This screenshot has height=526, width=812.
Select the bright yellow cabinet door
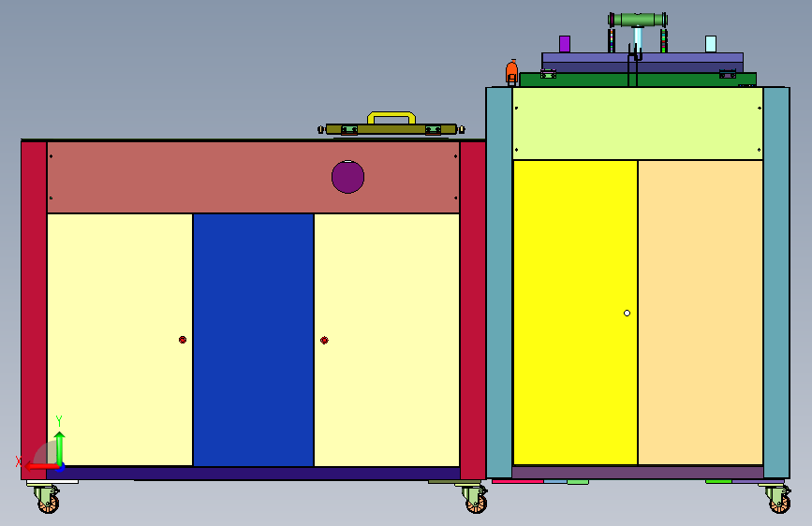(x=575, y=313)
